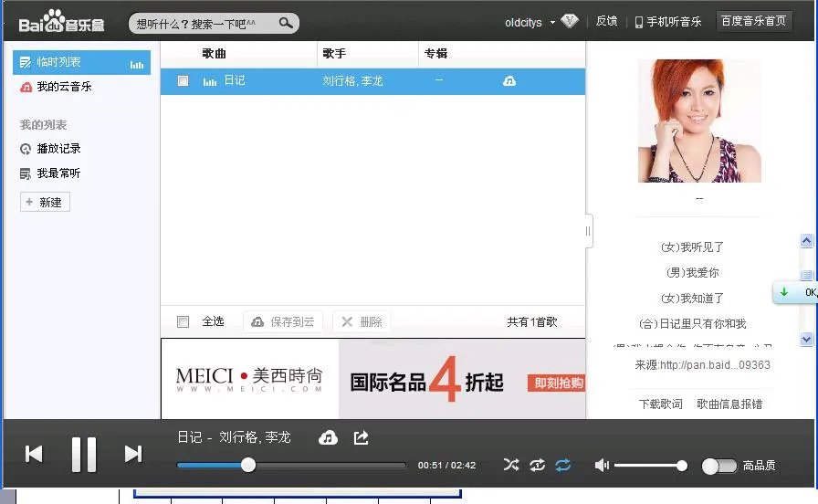Viewport: 818px width, 504px height.
Task: Click the lyric line (男)我爱你
Action: (692, 273)
